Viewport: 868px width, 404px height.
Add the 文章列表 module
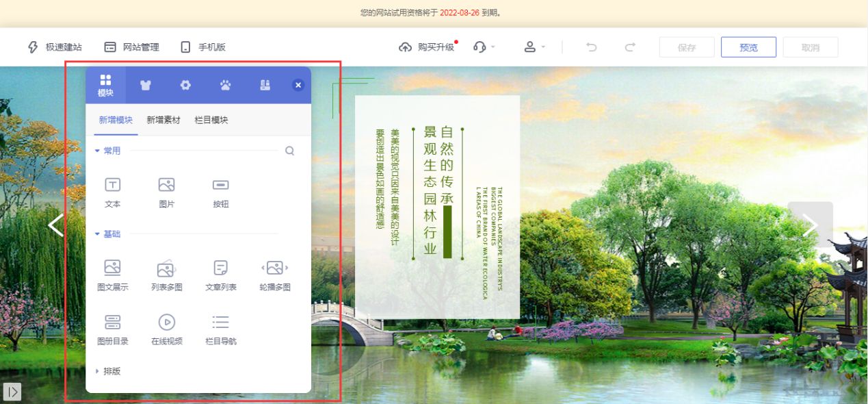tap(221, 275)
